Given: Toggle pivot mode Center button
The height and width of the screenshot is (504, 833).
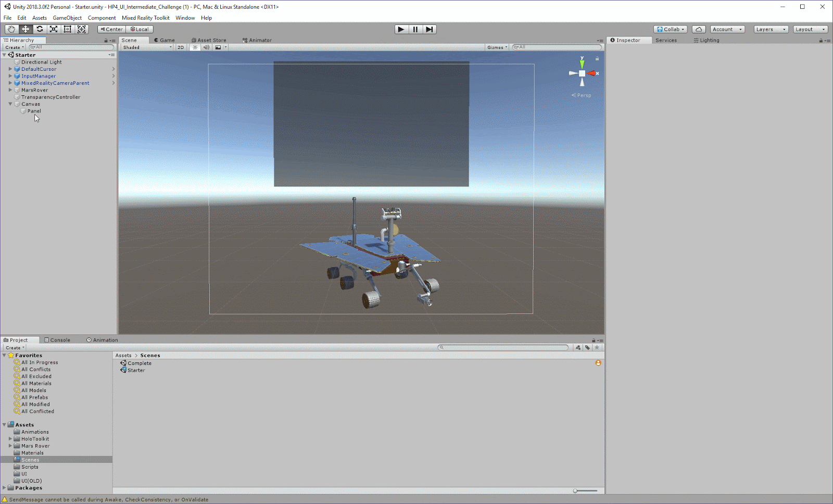Looking at the screenshot, I should tap(111, 29).
